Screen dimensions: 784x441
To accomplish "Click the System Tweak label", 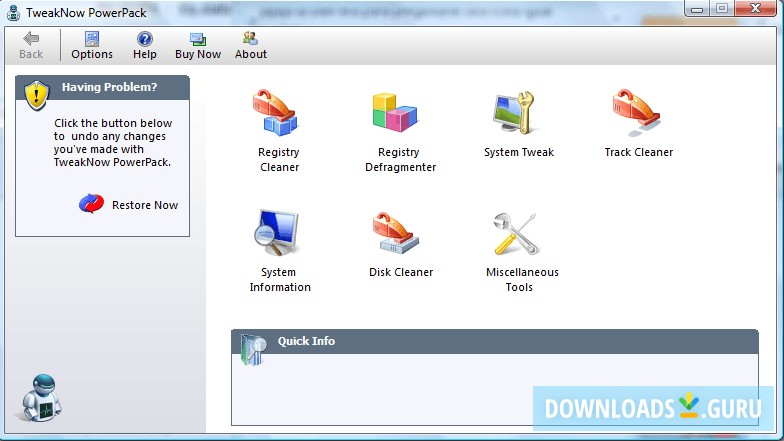I will pyautogui.click(x=519, y=152).
